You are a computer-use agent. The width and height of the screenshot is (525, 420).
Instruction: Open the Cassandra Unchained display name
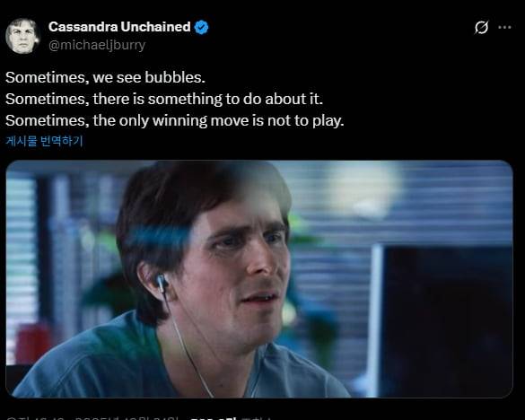pos(119,27)
